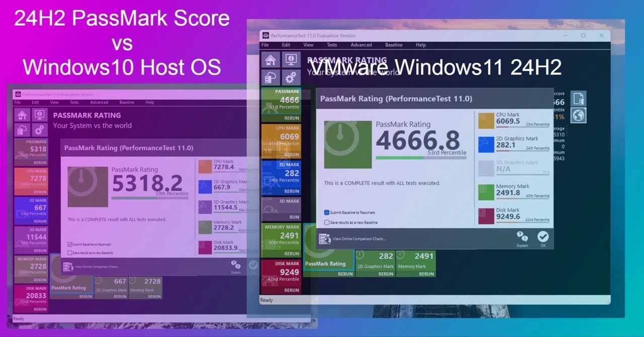
Task: Click RERUN on MEMORY MARK 2491 sidebar tile
Action: coord(292,254)
